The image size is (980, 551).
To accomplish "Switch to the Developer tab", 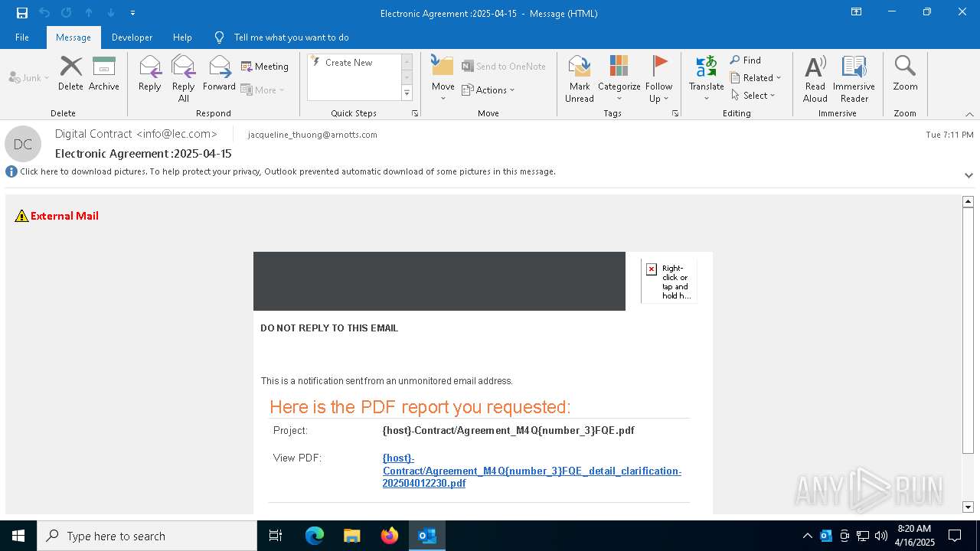I will coord(132,37).
